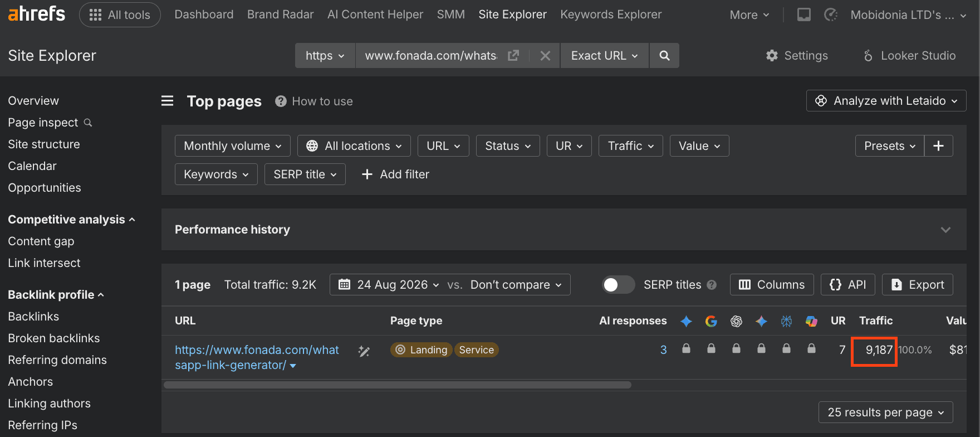This screenshot has width=980, height=437.
Task: Click the Gemini column header icon
Action: coord(761,321)
